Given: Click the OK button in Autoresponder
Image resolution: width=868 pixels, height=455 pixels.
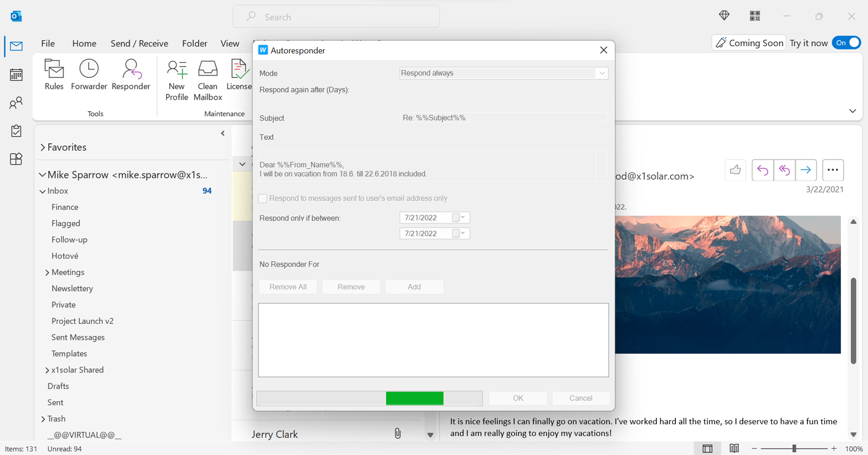Looking at the screenshot, I should tap(518, 398).
